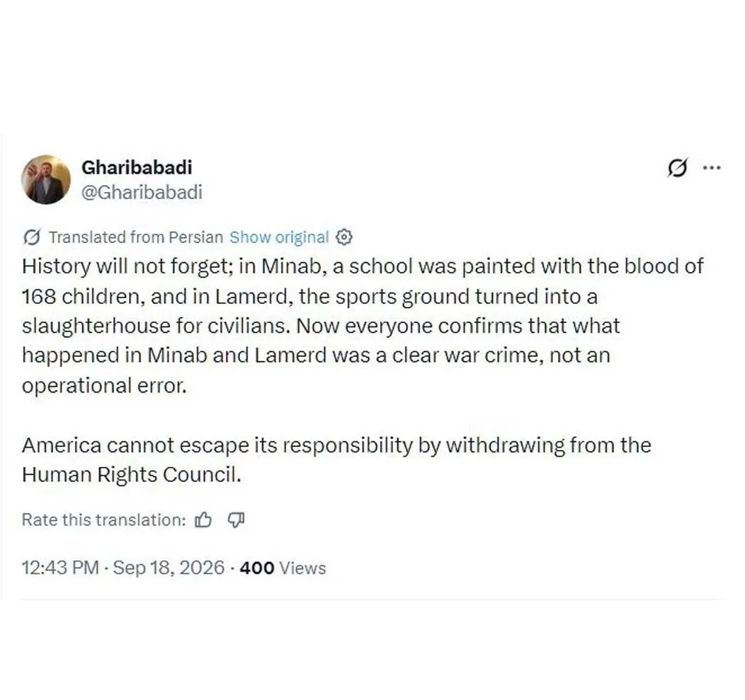The image size is (745, 700).
Task: Click the 12:43 PM timestamp
Action: (x=60, y=568)
